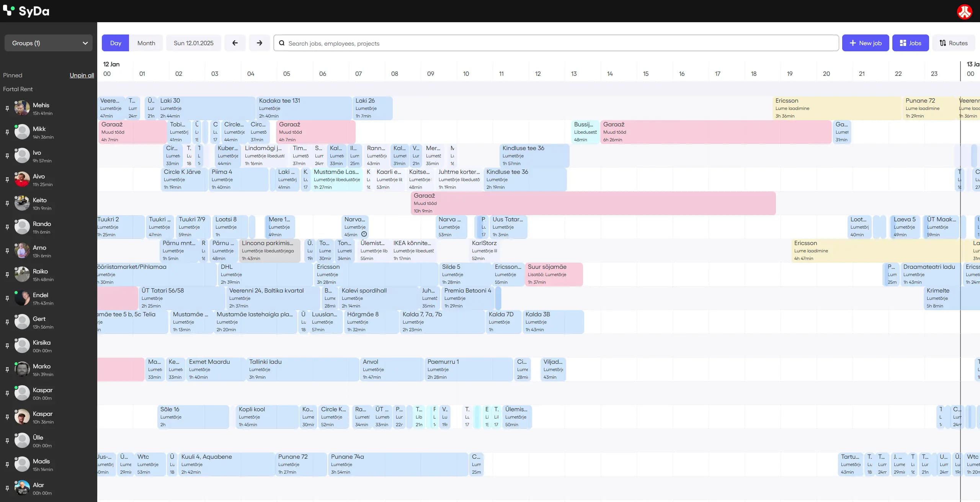Open Marko's Tallinki ladu job
Viewport: 980px width, 502px height.
coord(303,370)
